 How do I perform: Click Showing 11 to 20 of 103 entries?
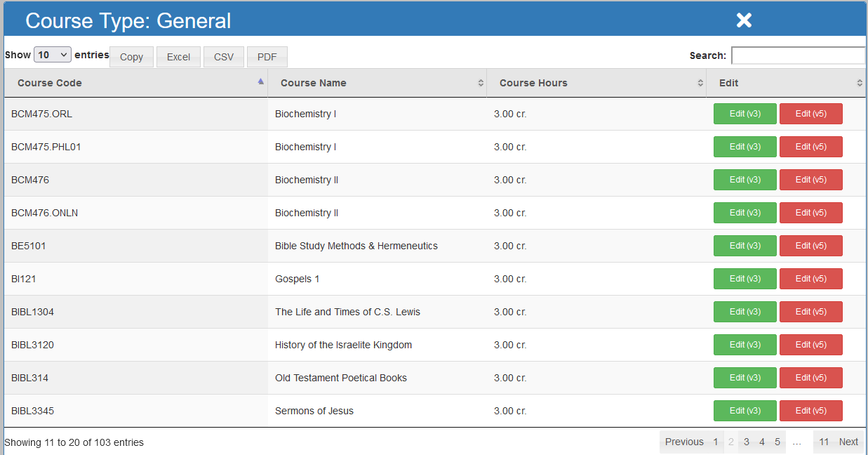(x=74, y=442)
